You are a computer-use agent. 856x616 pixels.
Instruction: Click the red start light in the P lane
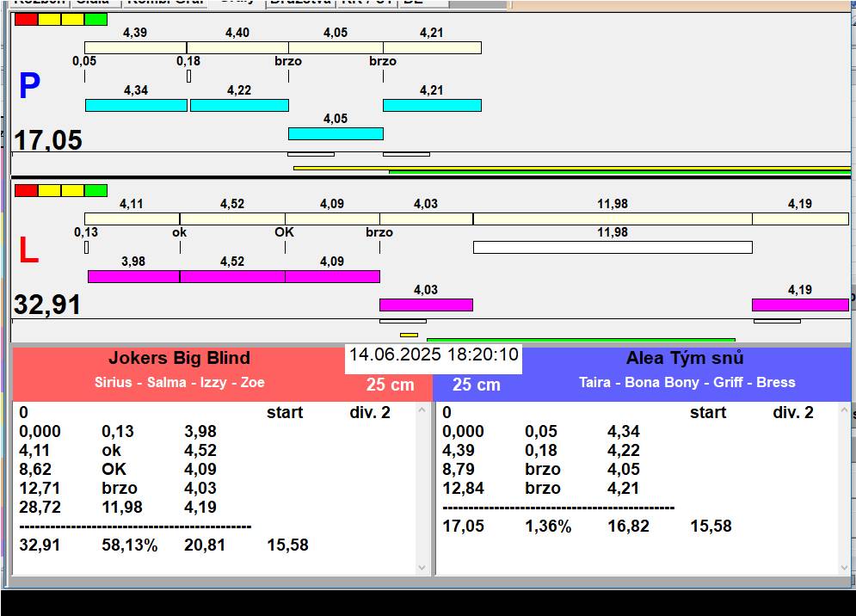(x=27, y=19)
